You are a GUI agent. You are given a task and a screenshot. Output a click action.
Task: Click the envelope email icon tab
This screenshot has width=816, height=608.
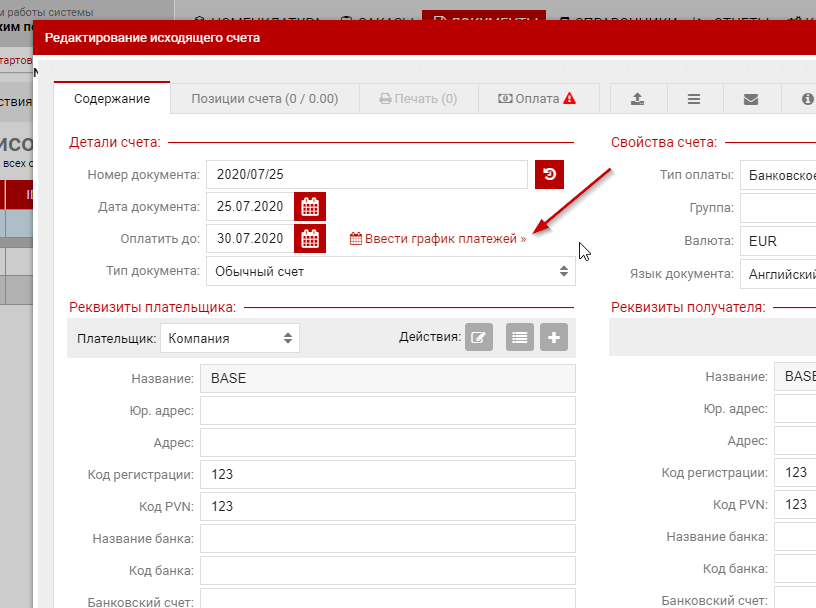[x=750, y=99]
